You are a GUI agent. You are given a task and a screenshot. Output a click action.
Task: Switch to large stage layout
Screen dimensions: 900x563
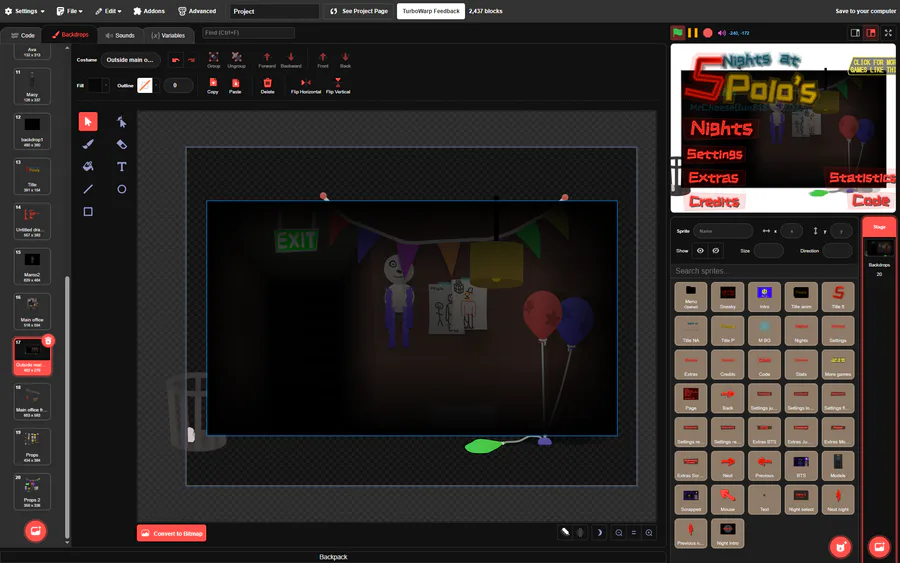pyautogui.click(x=871, y=33)
